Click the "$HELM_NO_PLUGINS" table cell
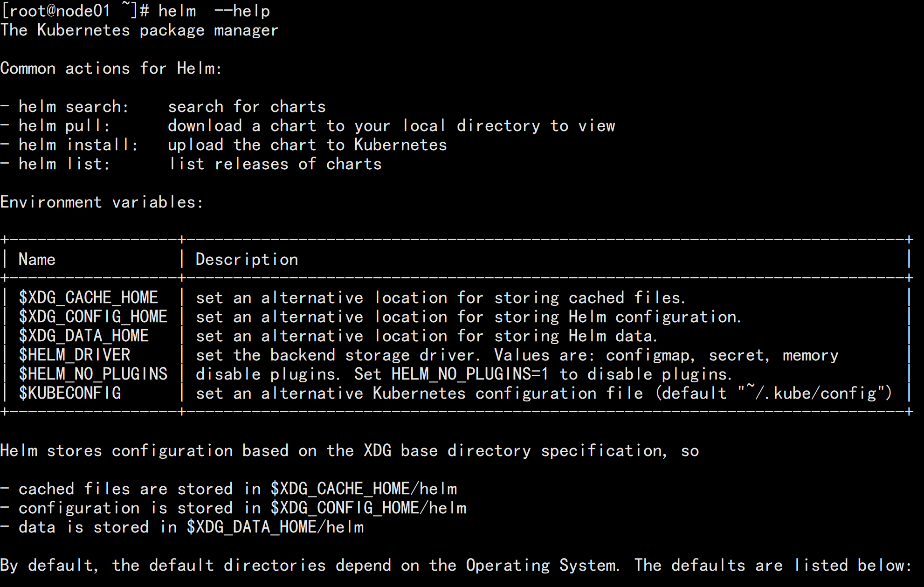This screenshot has height=587, width=924. point(93,374)
